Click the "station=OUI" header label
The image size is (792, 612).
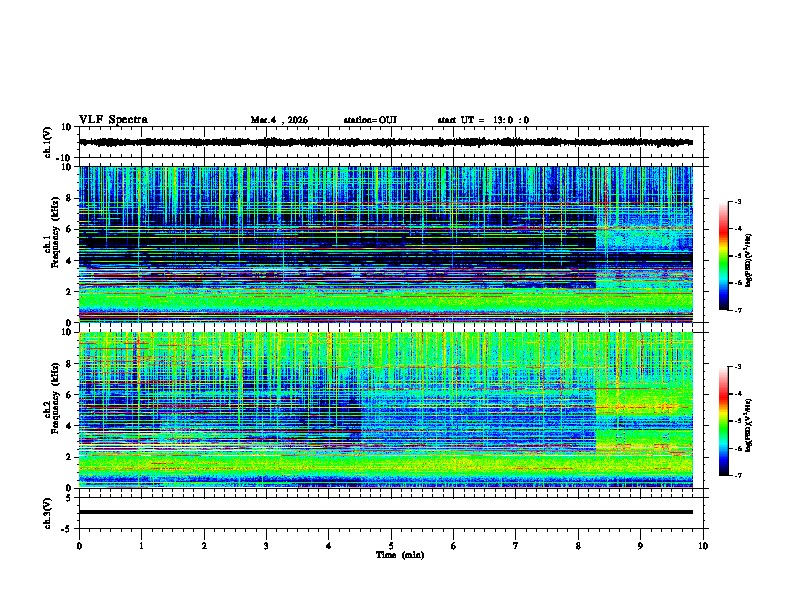[370, 120]
